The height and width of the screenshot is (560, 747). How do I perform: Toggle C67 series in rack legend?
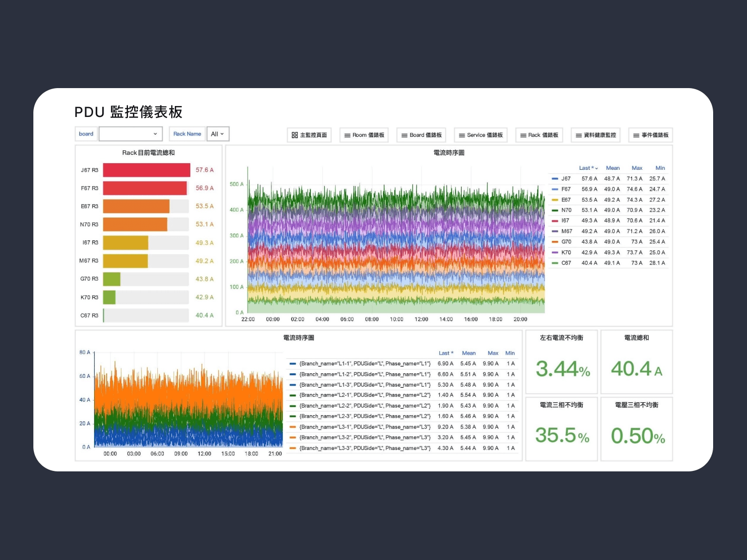click(566, 263)
